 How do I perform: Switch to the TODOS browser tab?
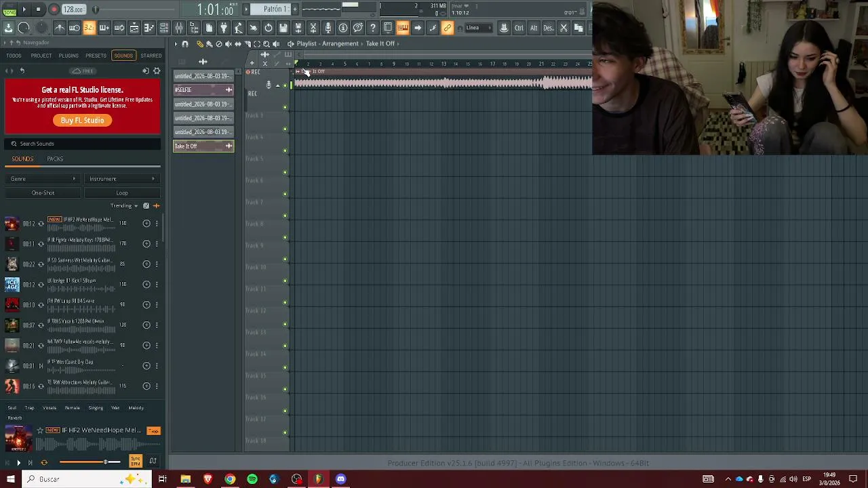pos(14,56)
